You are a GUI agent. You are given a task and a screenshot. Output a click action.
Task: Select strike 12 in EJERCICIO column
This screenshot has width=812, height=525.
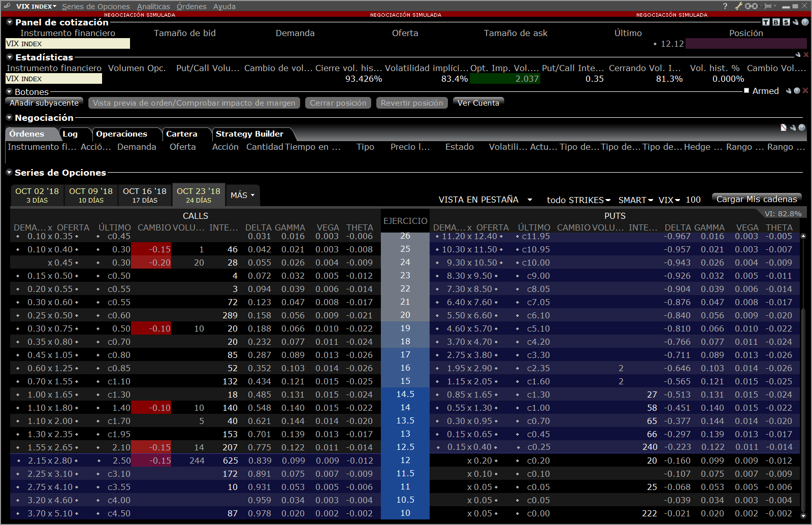click(405, 461)
